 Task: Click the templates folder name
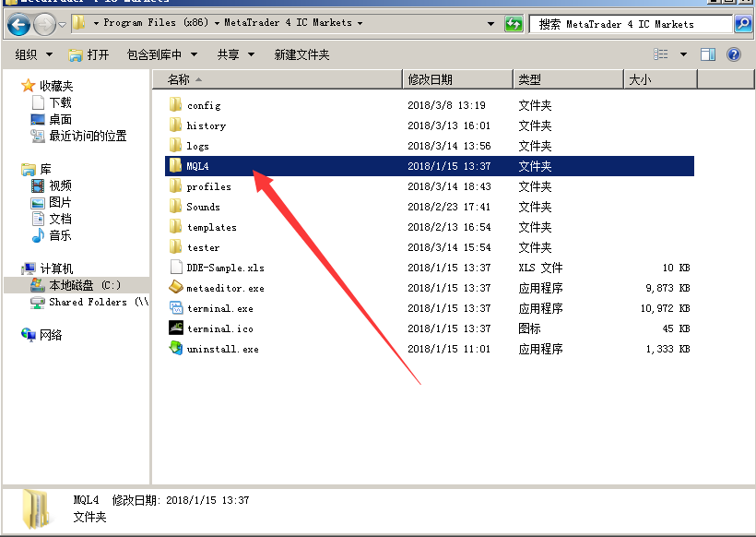212,227
